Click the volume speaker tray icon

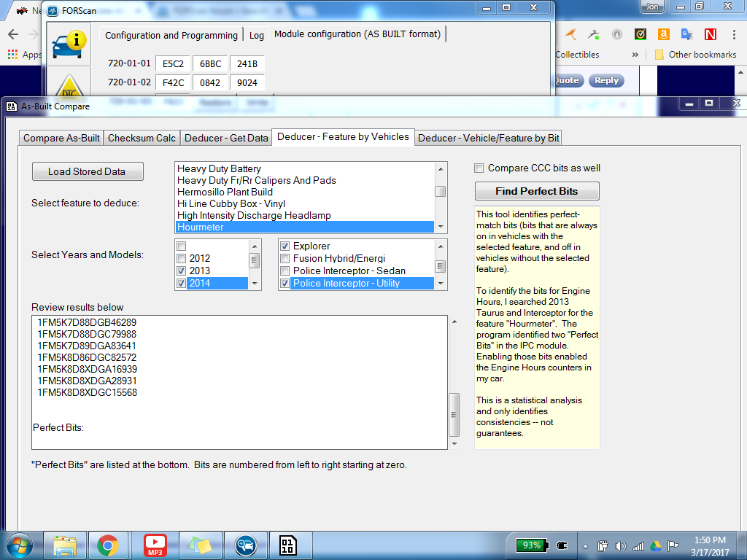point(621,545)
